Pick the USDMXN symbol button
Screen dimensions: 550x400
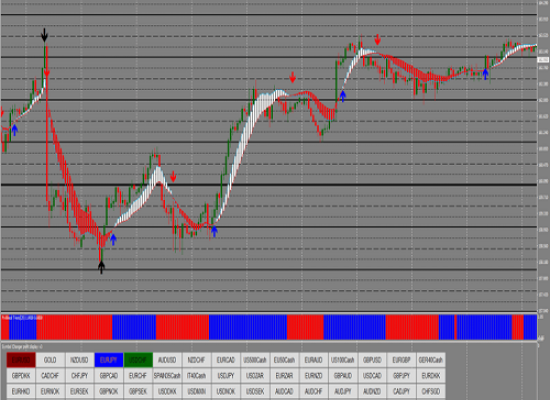click(x=196, y=391)
